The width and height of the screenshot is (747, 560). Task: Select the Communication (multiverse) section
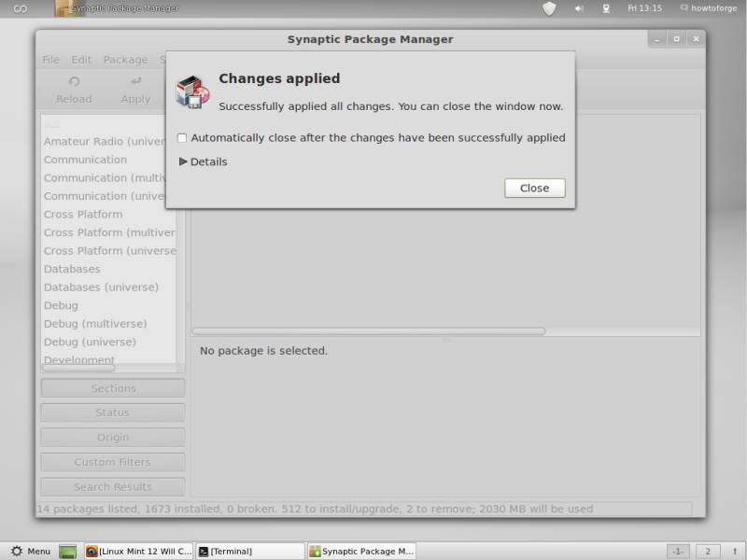(x=106, y=177)
